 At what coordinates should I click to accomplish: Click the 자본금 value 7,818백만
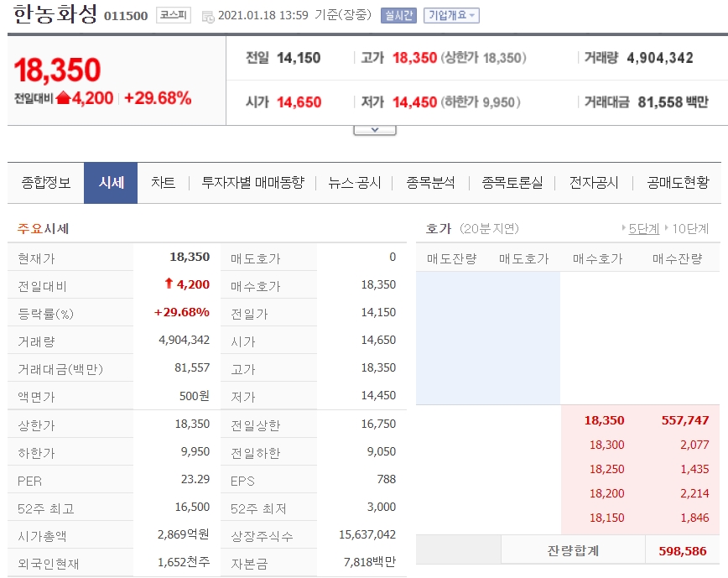click(x=370, y=562)
